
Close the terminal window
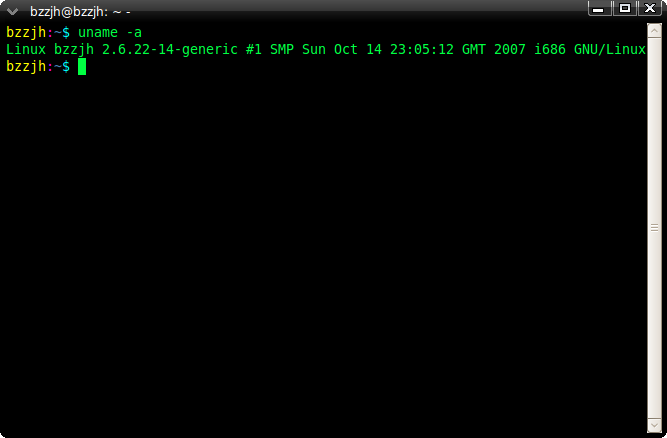coord(650,9)
